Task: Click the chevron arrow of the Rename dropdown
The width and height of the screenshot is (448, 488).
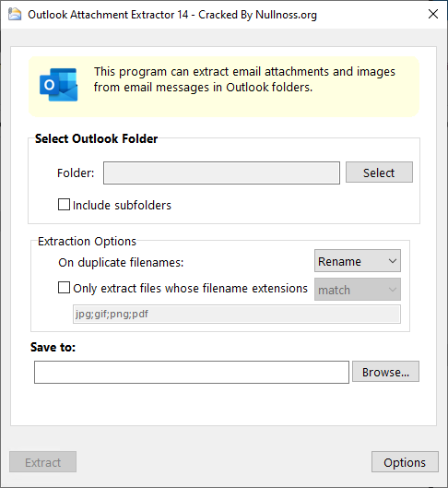Action: [x=393, y=261]
